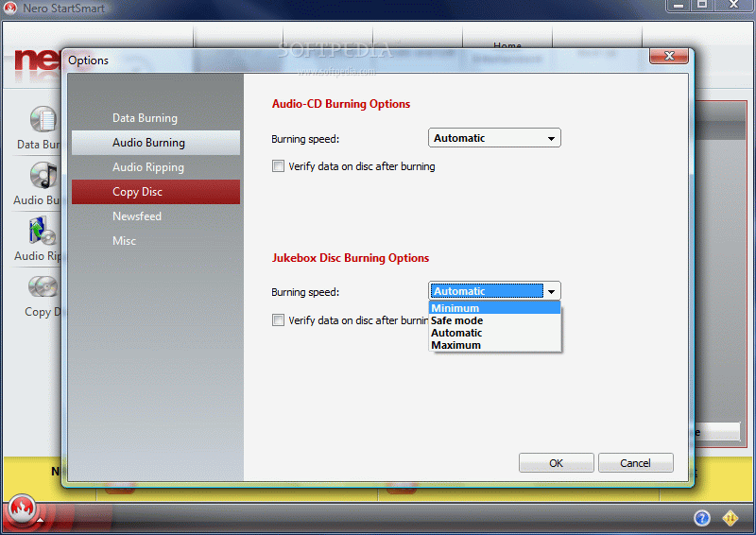Click the Options dialog title text
The height and width of the screenshot is (535, 756).
point(88,60)
